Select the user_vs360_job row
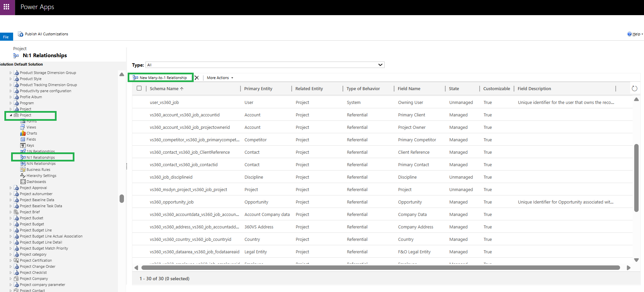 pyautogui.click(x=382, y=102)
